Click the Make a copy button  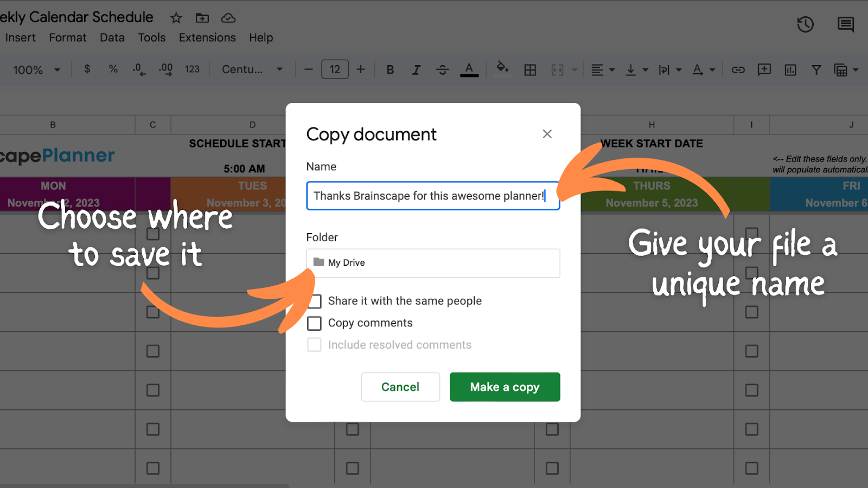click(x=505, y=387)
